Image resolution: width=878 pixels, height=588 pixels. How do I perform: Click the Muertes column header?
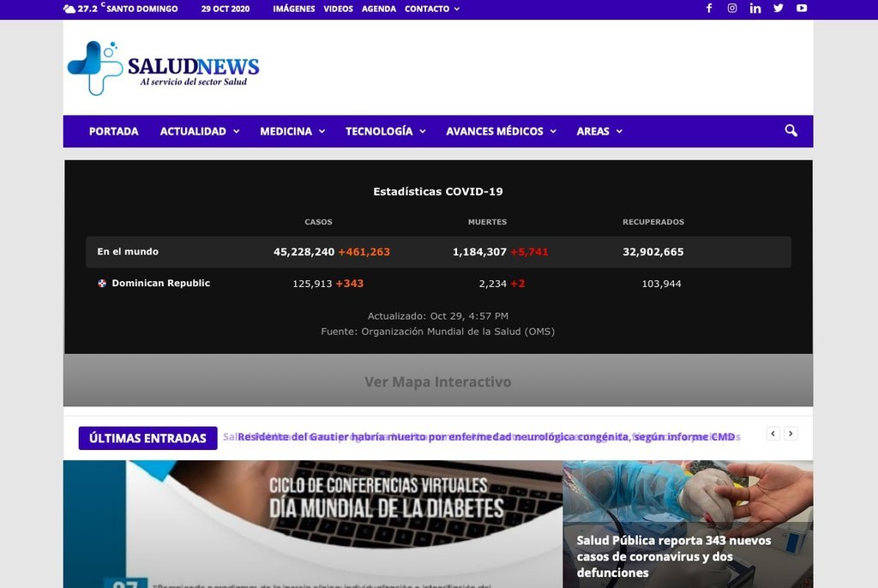tap(487, 222)
